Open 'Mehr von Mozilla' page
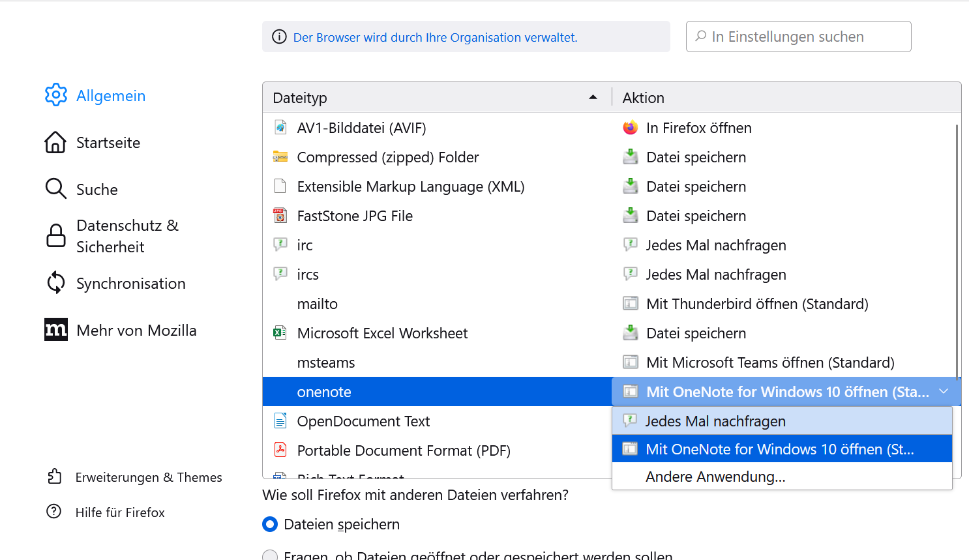969x560 pixels. [x=136, y=330]
